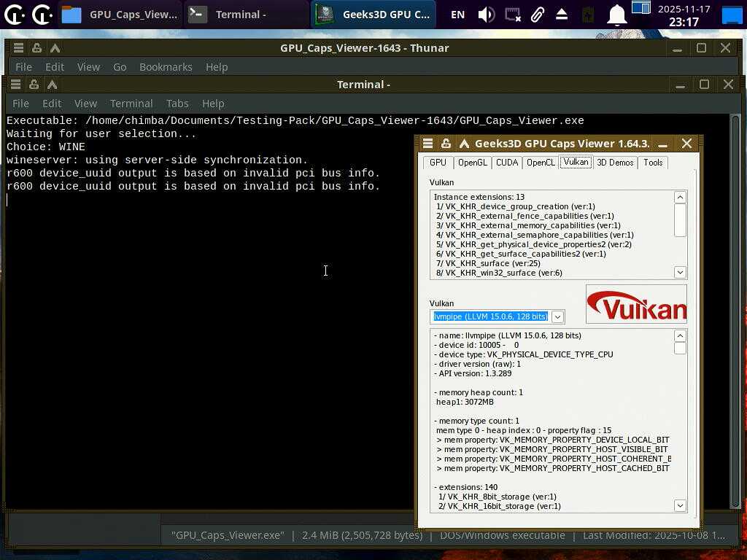
Task: Open Terminal Tabs menu
Action: [177, 104]
